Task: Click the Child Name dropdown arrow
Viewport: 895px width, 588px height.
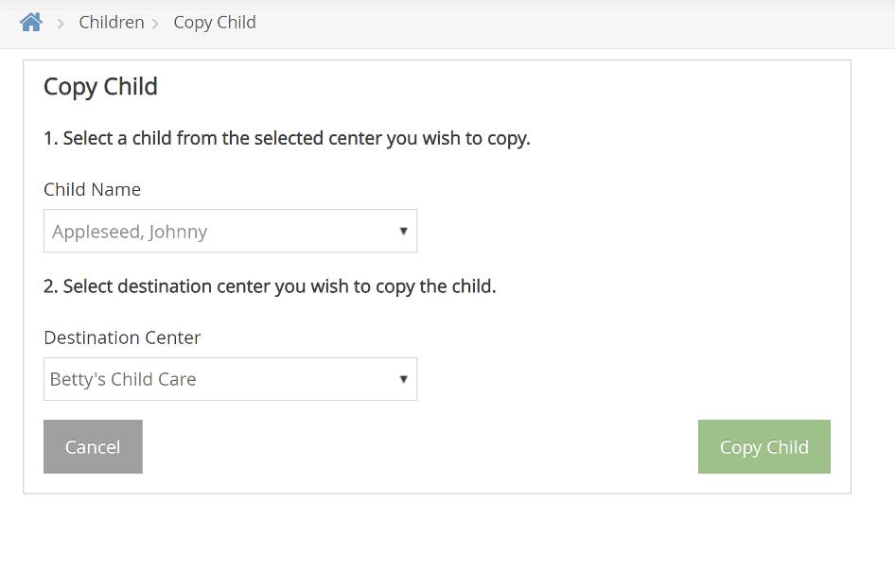Action: 403,231
